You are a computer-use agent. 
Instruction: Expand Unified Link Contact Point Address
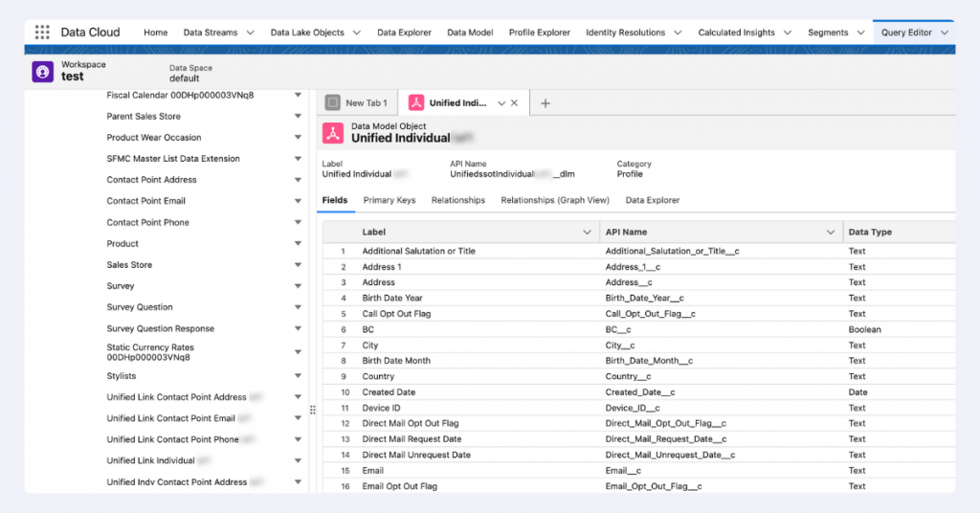299,397
